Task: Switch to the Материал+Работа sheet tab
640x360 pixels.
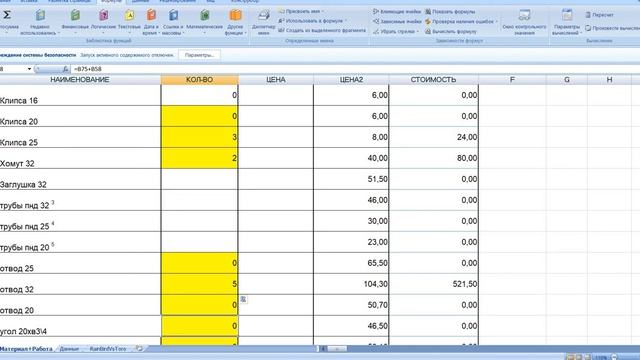Action: (x=26, y=349)
